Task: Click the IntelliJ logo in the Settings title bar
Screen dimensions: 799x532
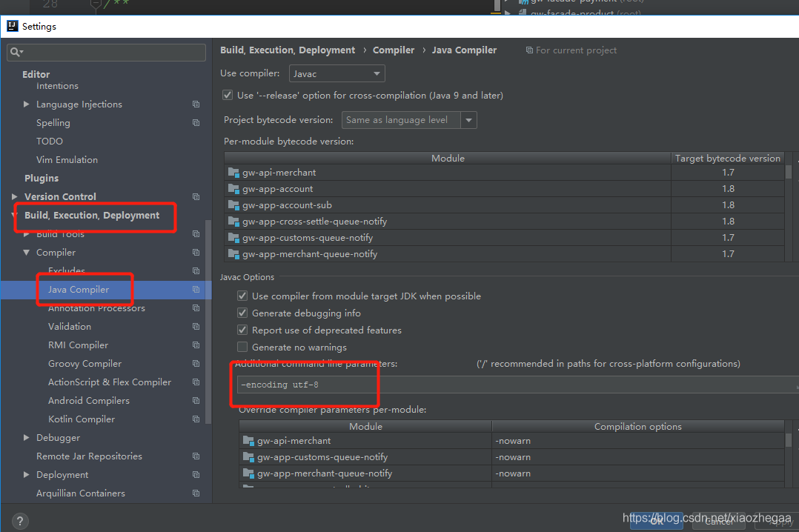Action: 12,26
